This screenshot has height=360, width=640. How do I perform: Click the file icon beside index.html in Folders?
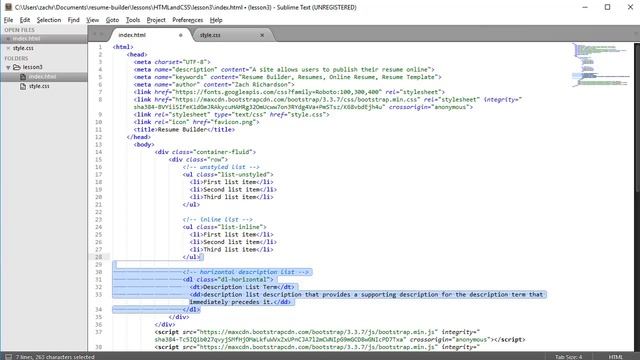23,77
